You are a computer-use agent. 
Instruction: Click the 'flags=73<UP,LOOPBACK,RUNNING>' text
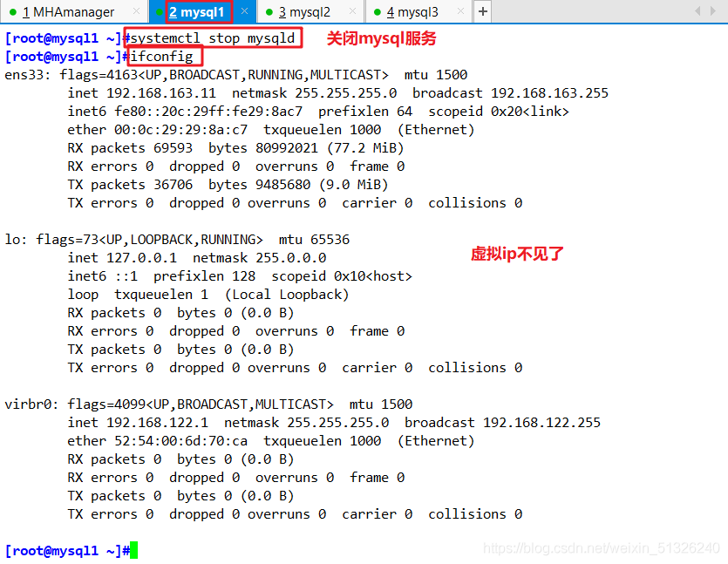(x=149, y=240)
